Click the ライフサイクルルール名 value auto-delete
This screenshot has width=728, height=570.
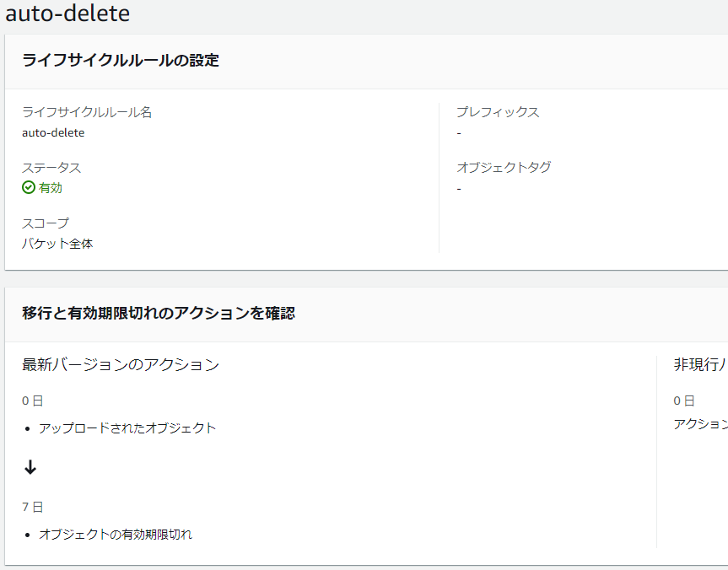[51, 132]
